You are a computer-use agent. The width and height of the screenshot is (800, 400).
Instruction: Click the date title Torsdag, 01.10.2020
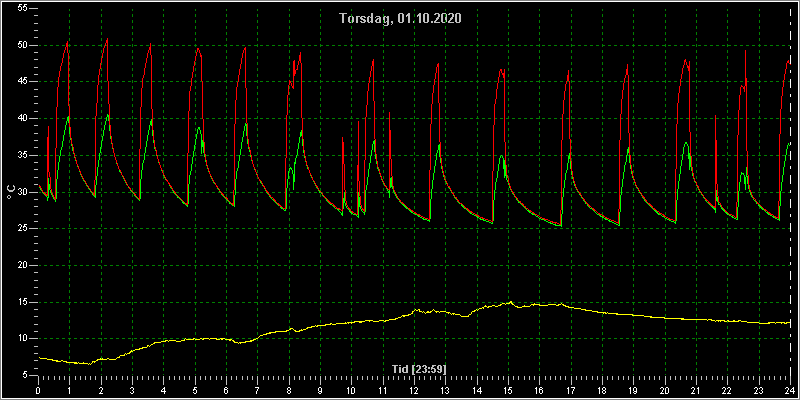(x=400, y=18)
